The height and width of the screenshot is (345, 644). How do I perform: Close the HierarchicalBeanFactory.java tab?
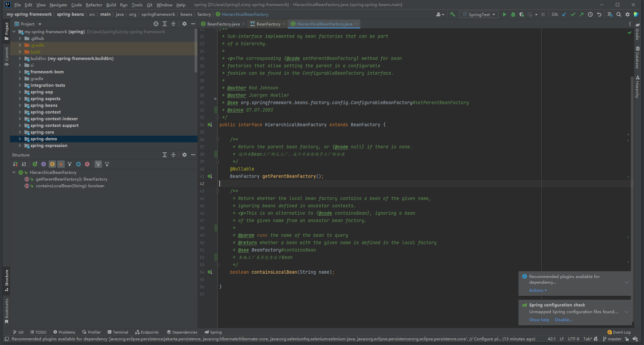pos(356,24)
